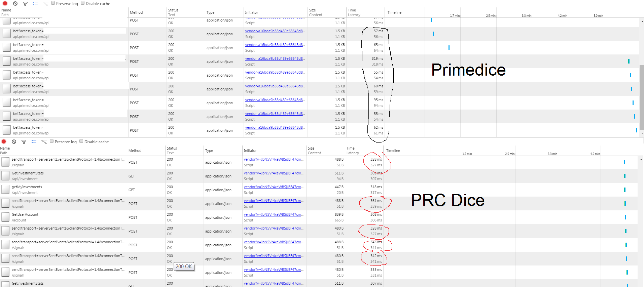Click file icon of 361 ms signalr send request
The image size is (644, 287).
click(x=5, y=203)
